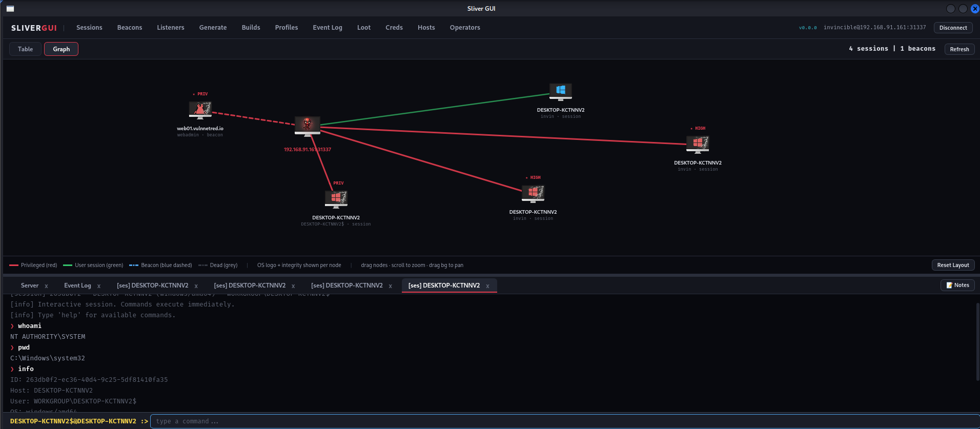Go to the Loot page
The width and height of the screenshot is (980, 429).
point(364,28)
